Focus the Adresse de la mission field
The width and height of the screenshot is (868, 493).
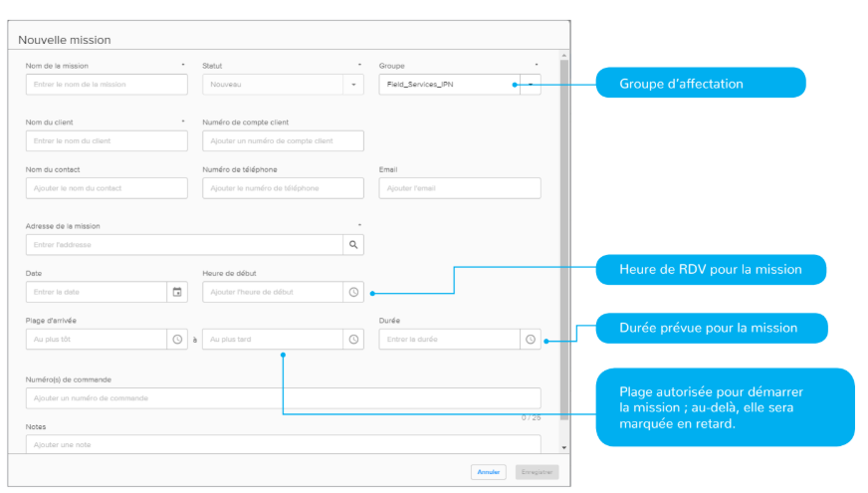(184, 244)
